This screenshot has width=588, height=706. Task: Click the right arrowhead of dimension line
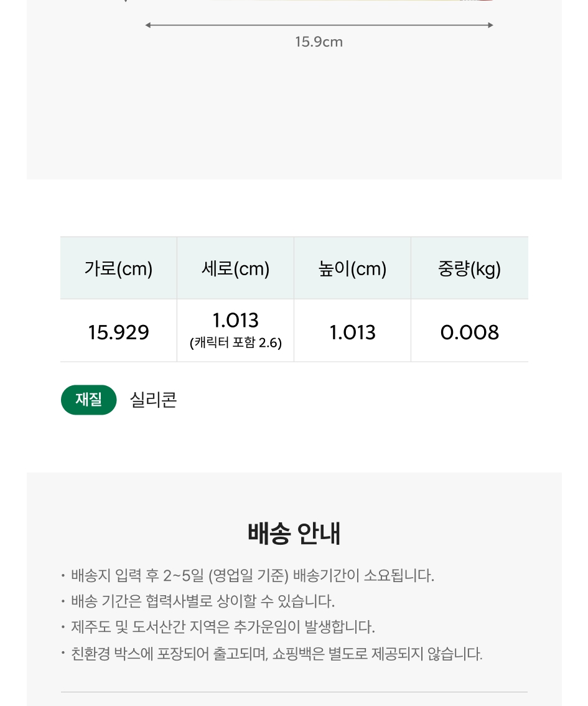[x=491, y=25]
